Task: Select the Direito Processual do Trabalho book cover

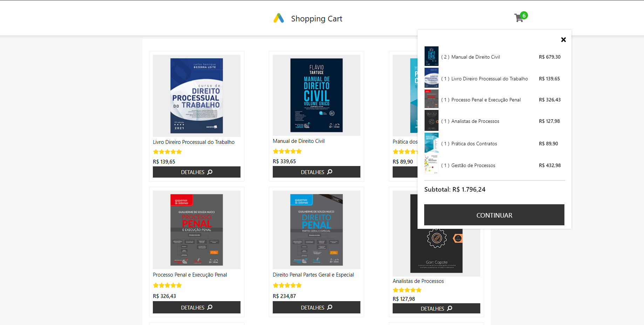Action: 197,96
